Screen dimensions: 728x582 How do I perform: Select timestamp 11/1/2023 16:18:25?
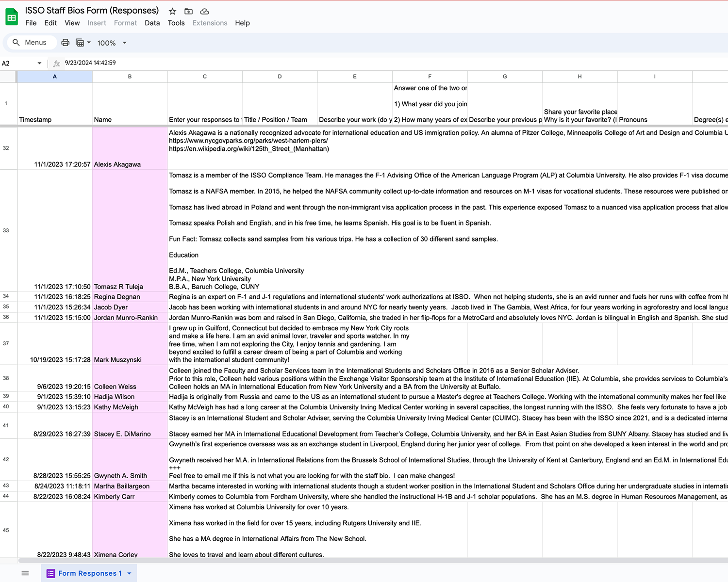[55, 296]
